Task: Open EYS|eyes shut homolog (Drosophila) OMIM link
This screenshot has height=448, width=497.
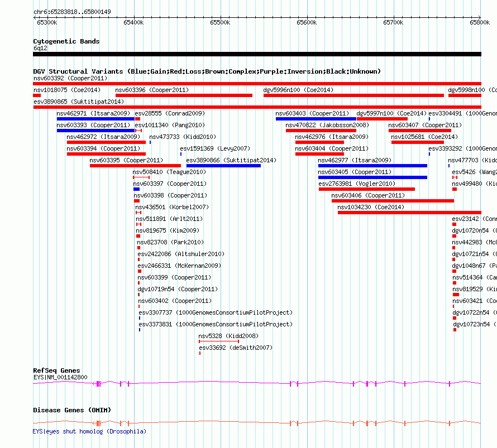Action: 89,431
